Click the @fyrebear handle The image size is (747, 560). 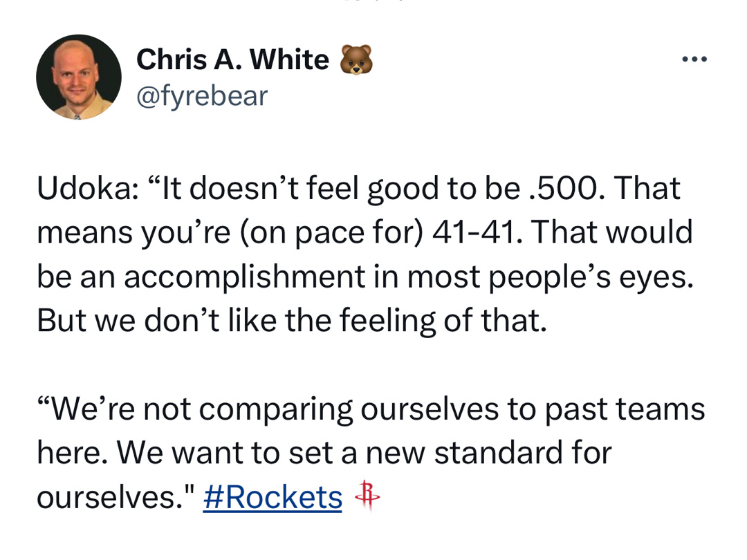coord(202,95)
